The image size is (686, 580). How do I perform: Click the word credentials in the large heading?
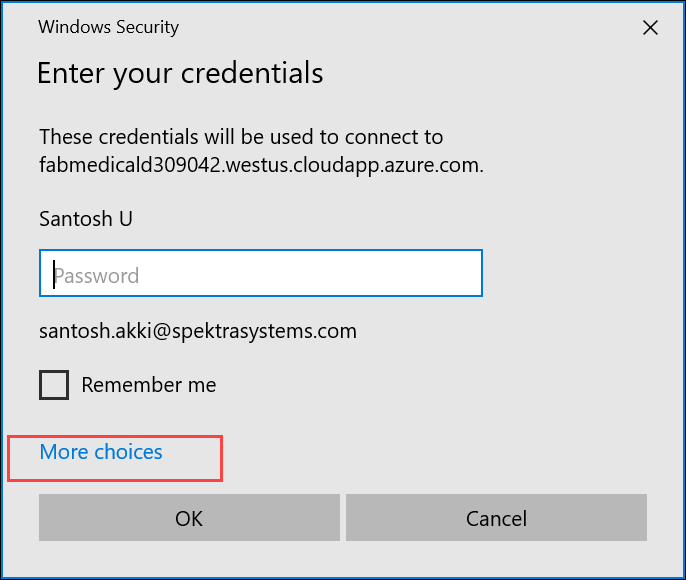click(x=252, y=73)
